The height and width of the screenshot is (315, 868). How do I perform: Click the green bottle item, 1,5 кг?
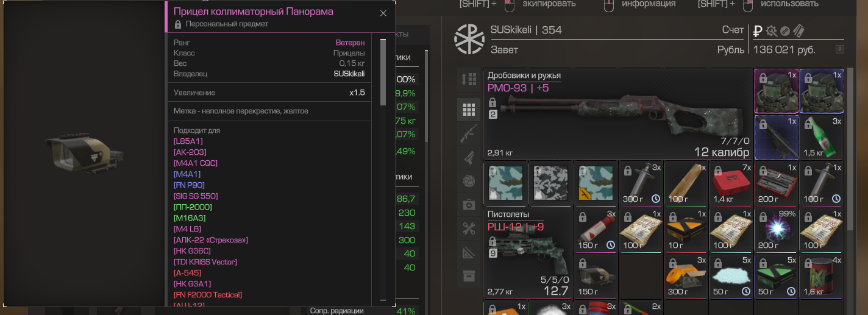point(822,138)
